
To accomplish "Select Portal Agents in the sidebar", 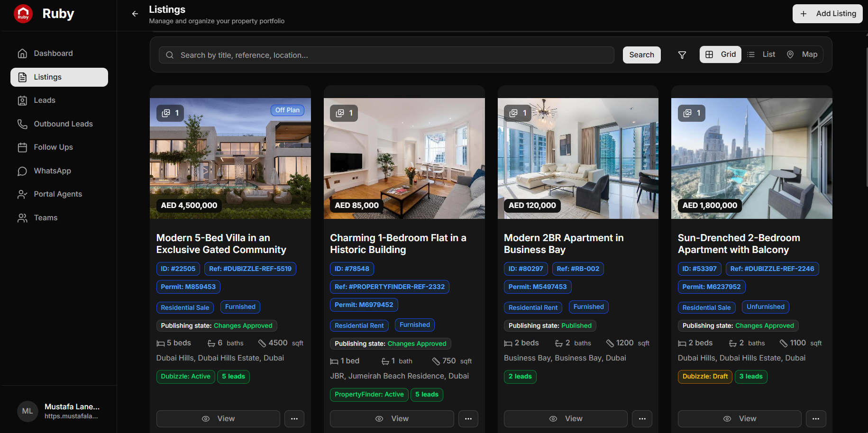I will [x=57, y=194].
